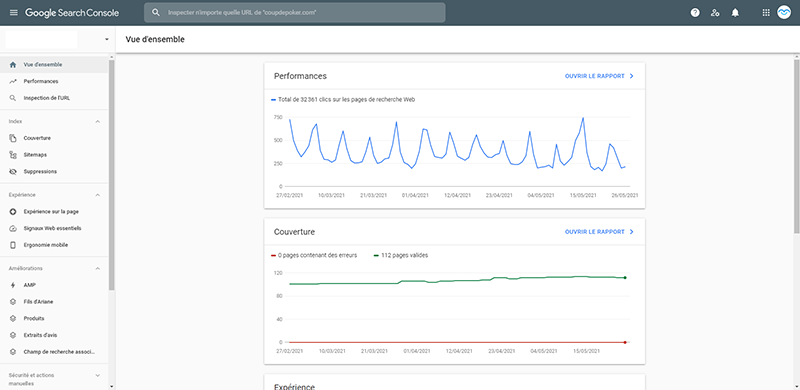Open Signaux Web essentiels report

pos(54,228)
